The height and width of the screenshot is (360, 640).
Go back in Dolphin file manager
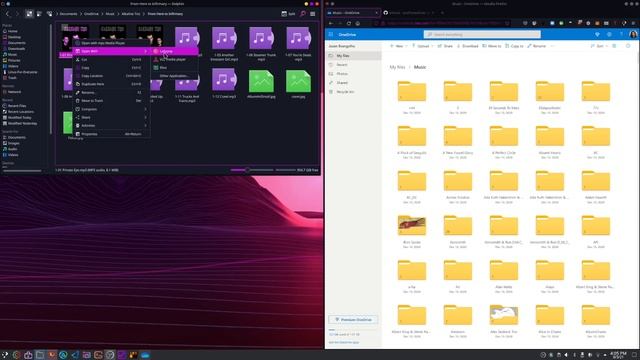(7, 14)
